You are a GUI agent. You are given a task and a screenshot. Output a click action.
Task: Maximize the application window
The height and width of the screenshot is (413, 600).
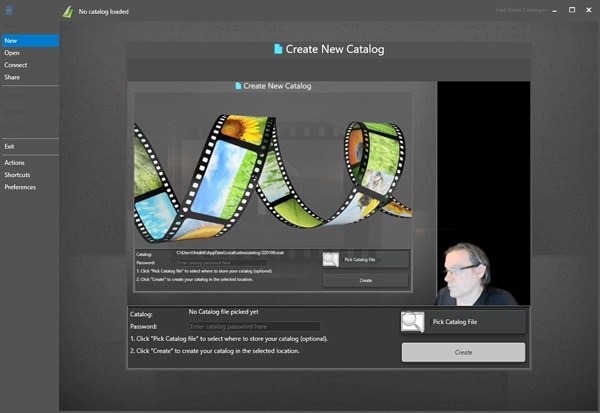coord(572,10)
